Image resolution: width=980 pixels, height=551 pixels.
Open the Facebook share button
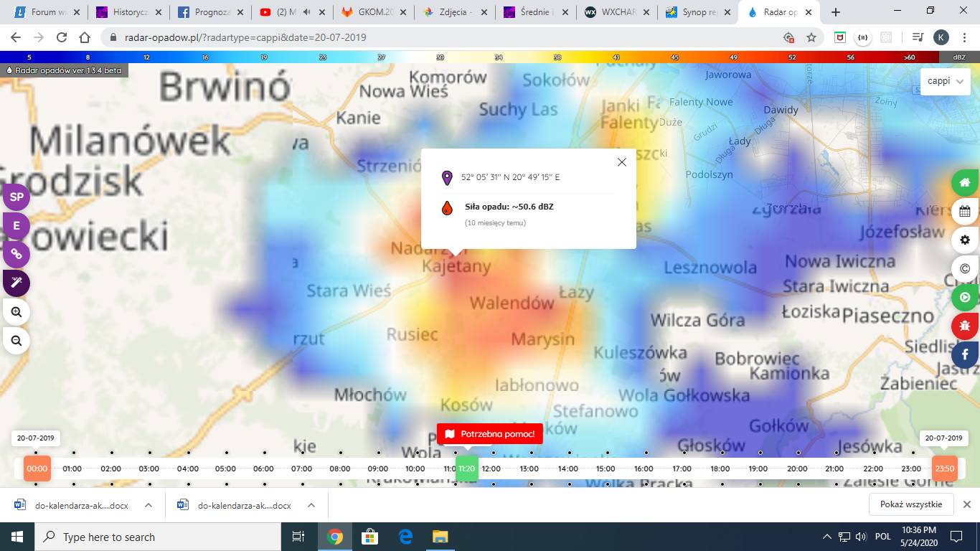[x=965, y=354]
